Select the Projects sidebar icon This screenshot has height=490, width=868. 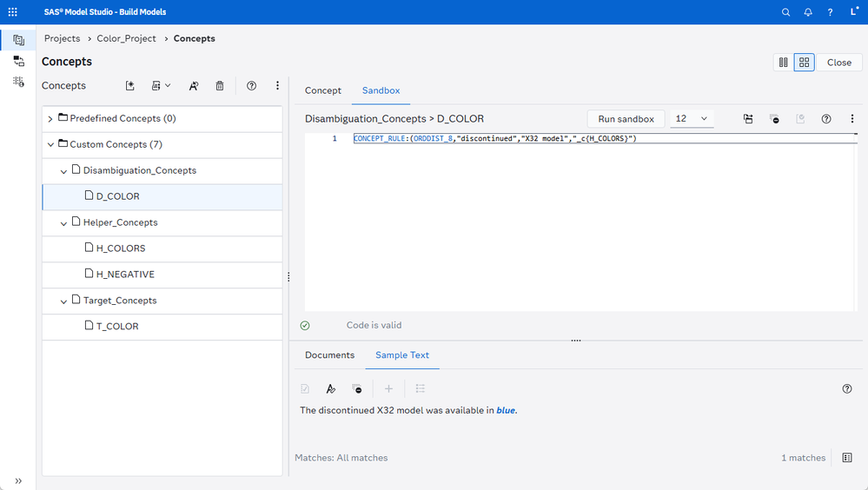click(x=19, y=40)
